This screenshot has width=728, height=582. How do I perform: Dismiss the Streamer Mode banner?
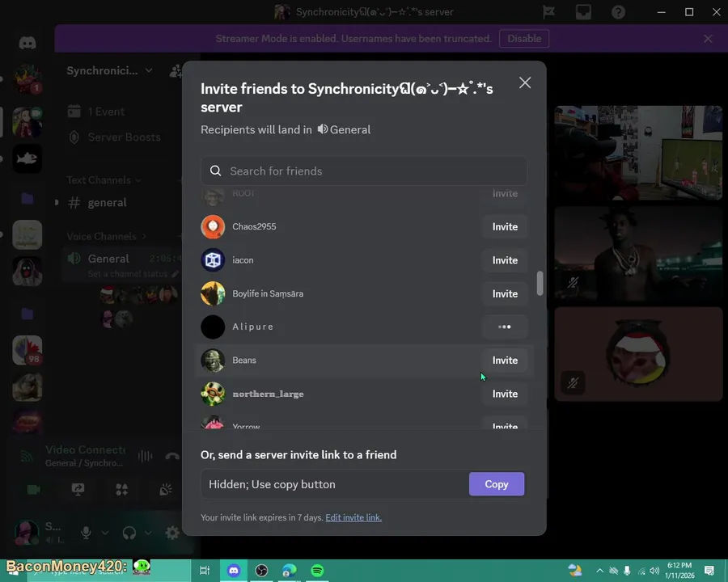pos(708,39)
